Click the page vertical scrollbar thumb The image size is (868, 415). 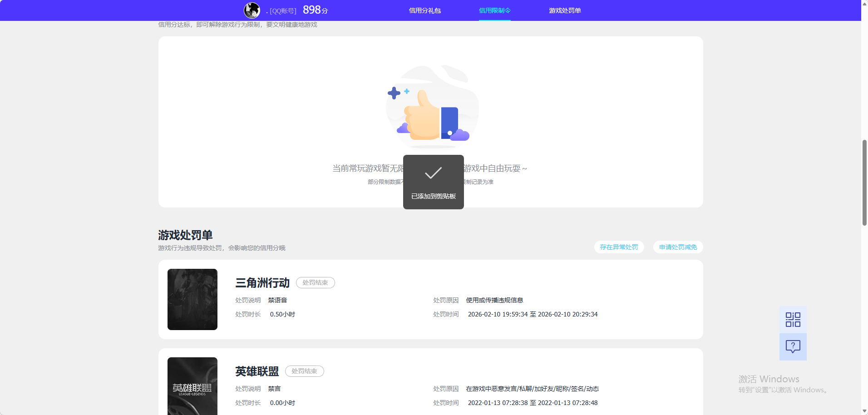864,183
